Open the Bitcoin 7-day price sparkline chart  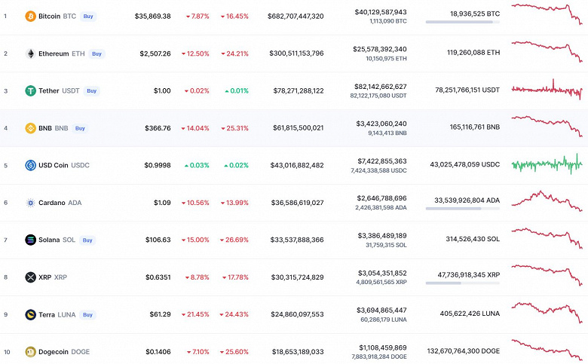547,15
